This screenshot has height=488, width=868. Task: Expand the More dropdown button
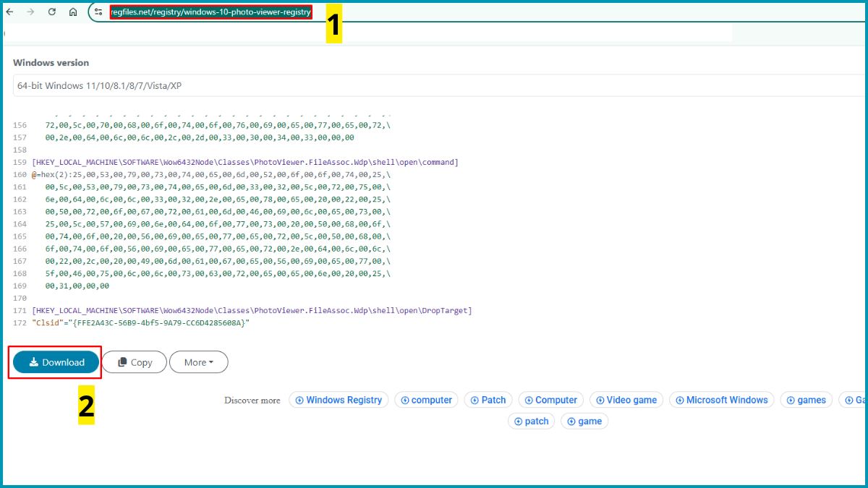pyautogui.click(x=199, y=362)
